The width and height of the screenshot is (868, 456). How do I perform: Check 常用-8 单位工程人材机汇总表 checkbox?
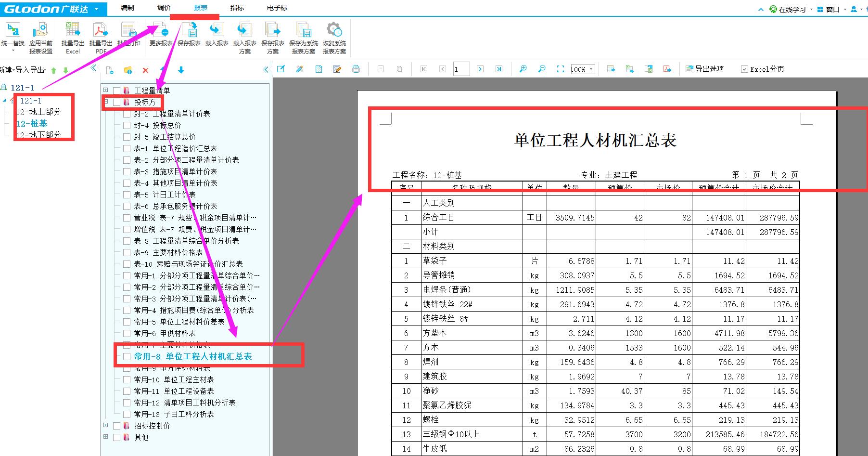[x=127, y=356]
